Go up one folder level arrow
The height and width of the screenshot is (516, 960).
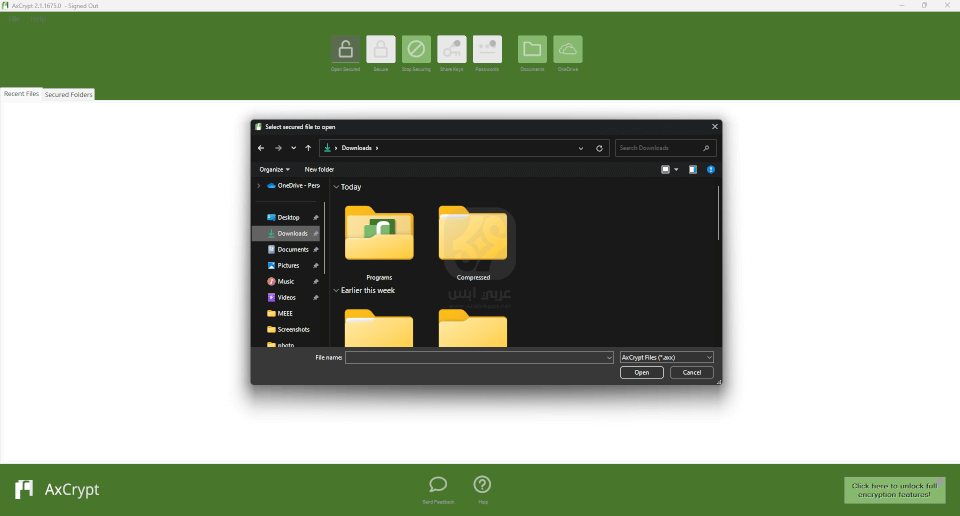(308, 148)
